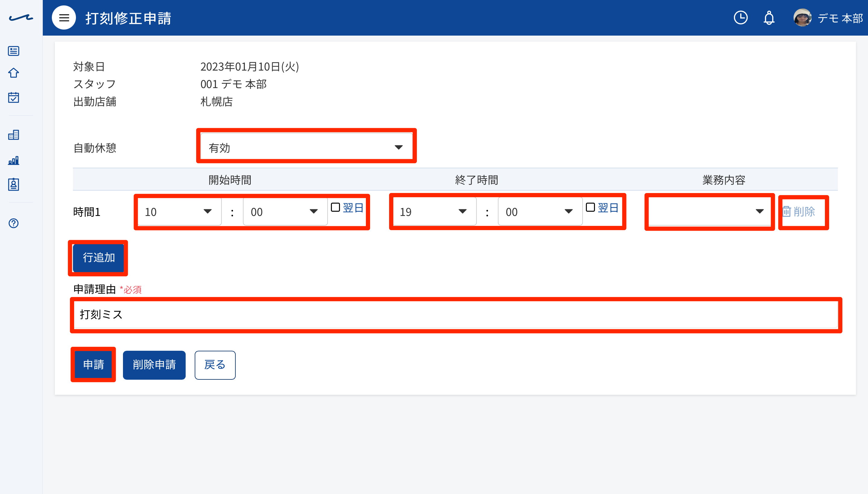Image resolution: width=868 pixels, height=494 pixels.
Task: Open the calendar check sidebar icon
Action: pyautogui.click(x=14, y=97)
